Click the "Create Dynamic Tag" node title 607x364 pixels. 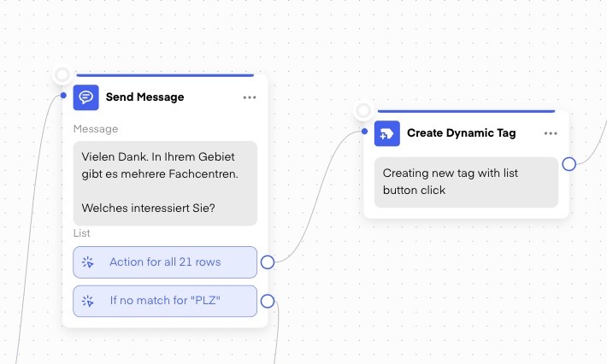tap(461, 133)
